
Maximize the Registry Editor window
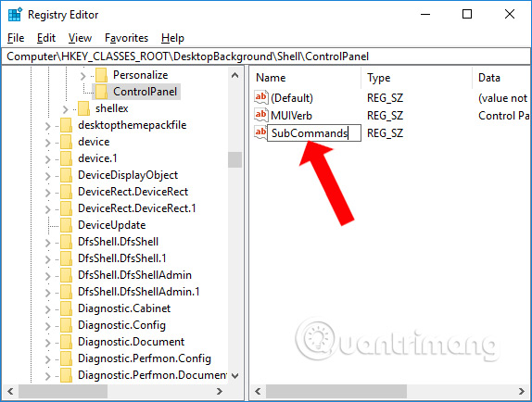coord(467,14)
